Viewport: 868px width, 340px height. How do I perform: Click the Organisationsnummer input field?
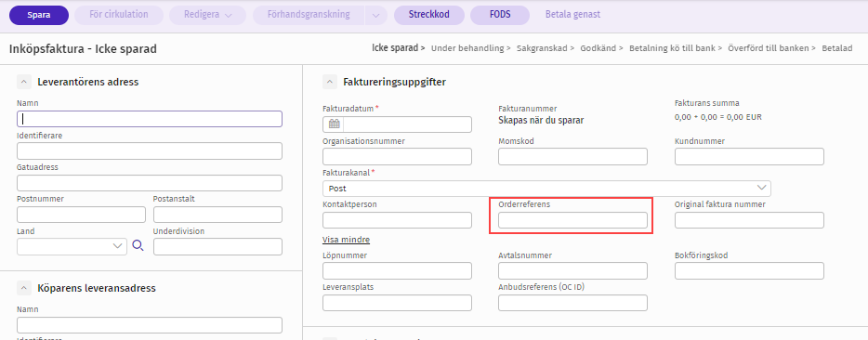click(397, 156)
